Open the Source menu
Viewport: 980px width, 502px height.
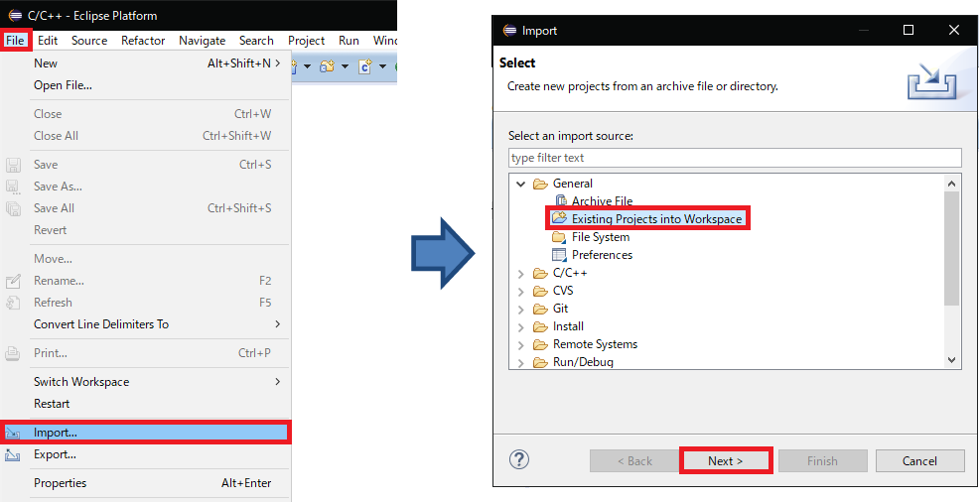tap(89, 41)
